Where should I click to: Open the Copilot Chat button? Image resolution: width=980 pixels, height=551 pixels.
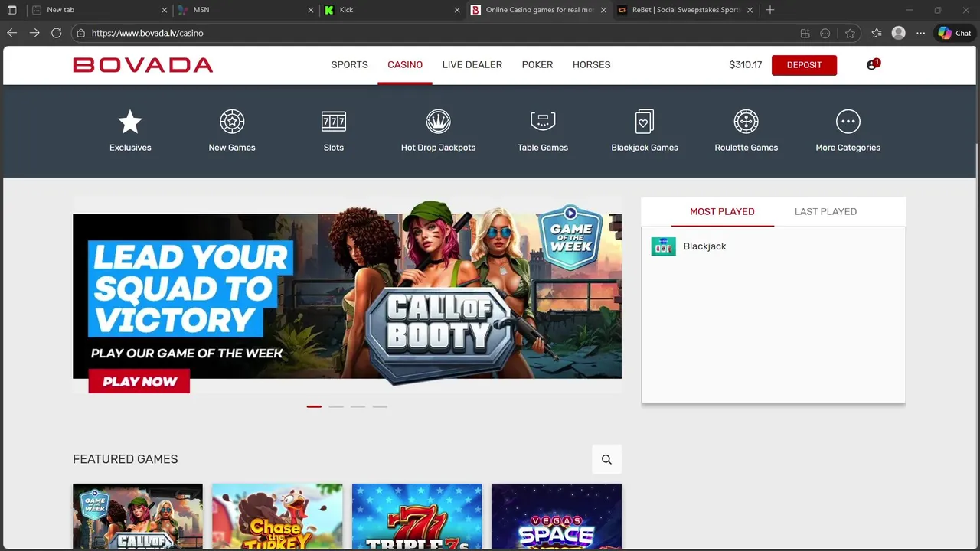[x=955, y=33]
